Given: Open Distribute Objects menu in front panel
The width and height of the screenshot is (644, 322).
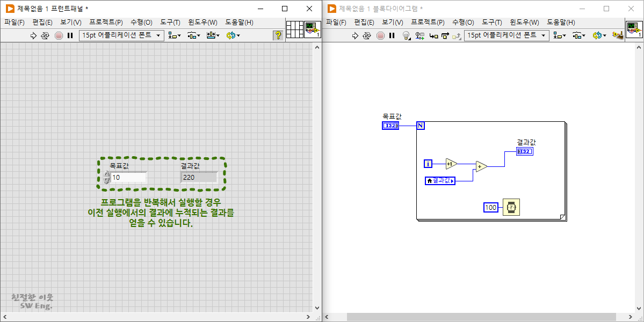Looking at the screenshot, I should tap(194, 35).
